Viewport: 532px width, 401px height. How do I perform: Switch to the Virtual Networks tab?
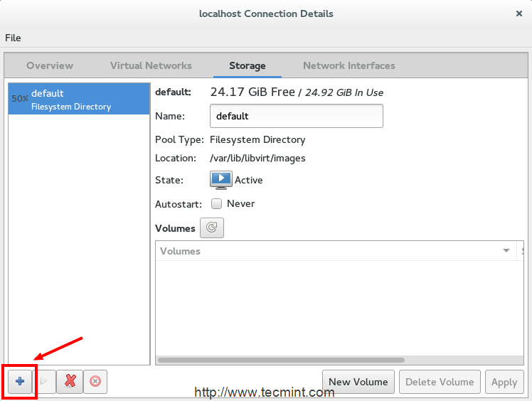point(151,65)
